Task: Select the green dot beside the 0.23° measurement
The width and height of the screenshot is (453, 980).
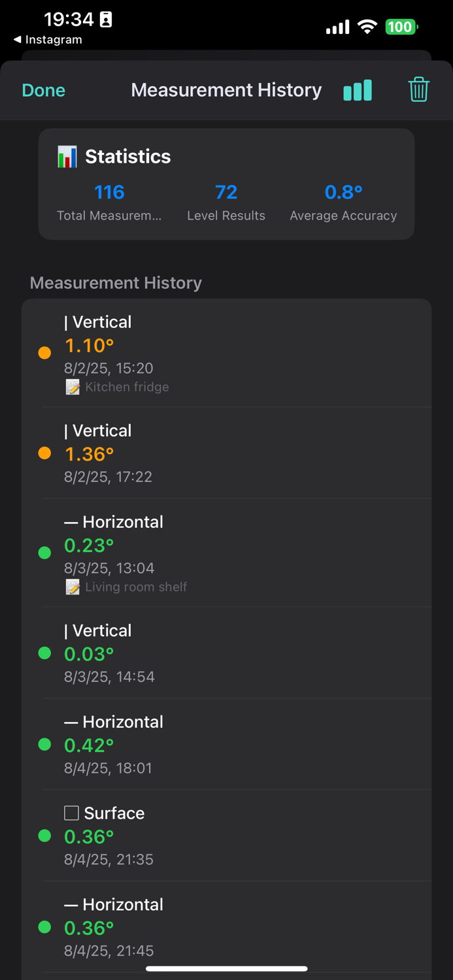Action: (44, 552)
